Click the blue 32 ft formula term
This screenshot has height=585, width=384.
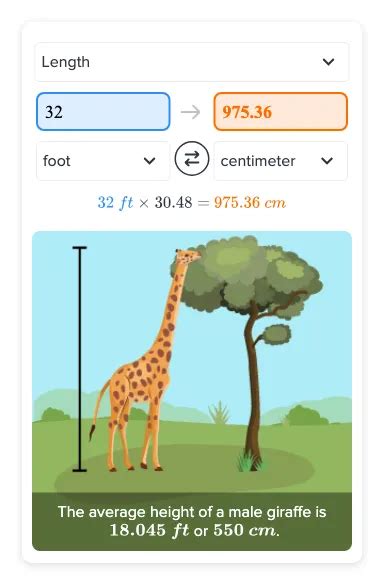(x=115, y=203)
